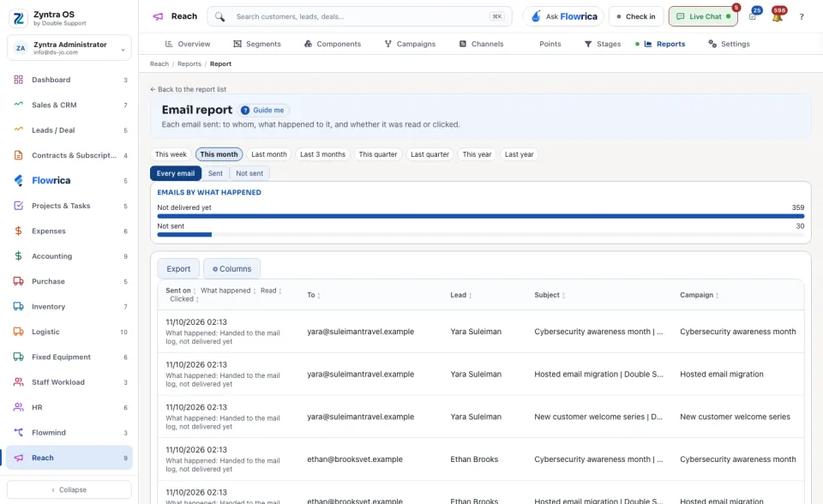Click Ethan Brooks lead in Cybersecurity awareness row
Image resolution: width=823 pixels, height=504 pixels.
tap(474, 459)
